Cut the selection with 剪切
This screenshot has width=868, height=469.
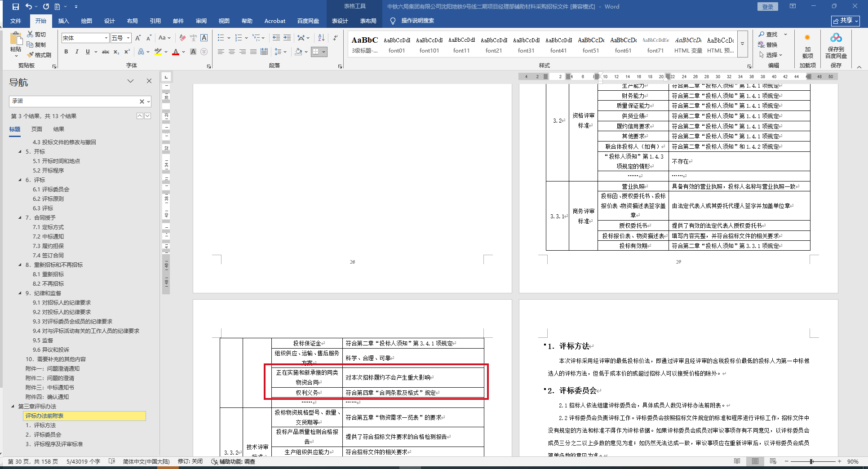(x=36, y=34)
